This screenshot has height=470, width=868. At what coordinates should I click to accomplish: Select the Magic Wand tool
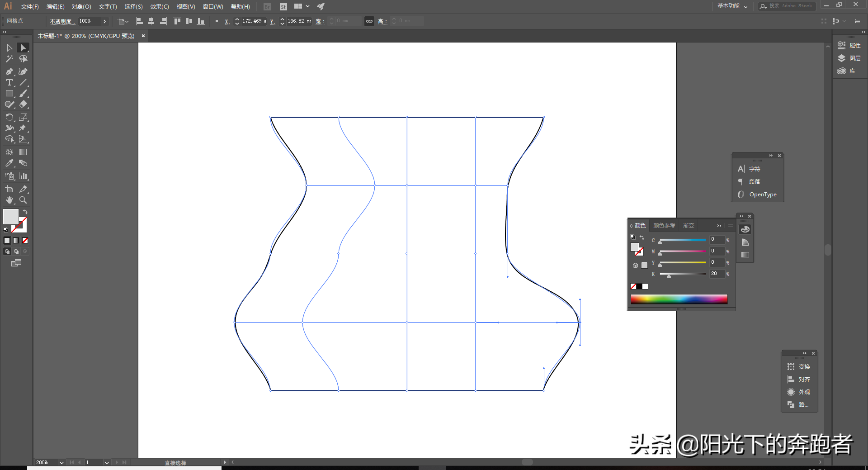(x=9, y=59)
